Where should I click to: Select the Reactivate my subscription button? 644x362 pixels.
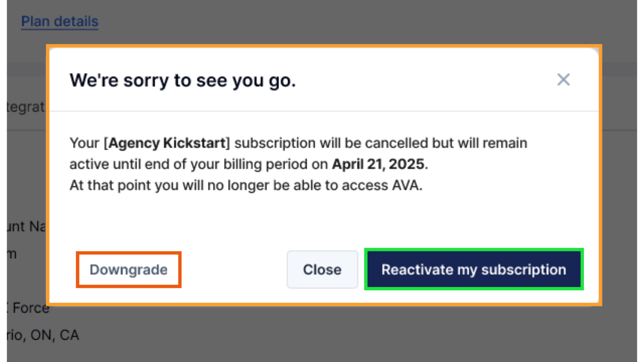click(x=473, y=269)
